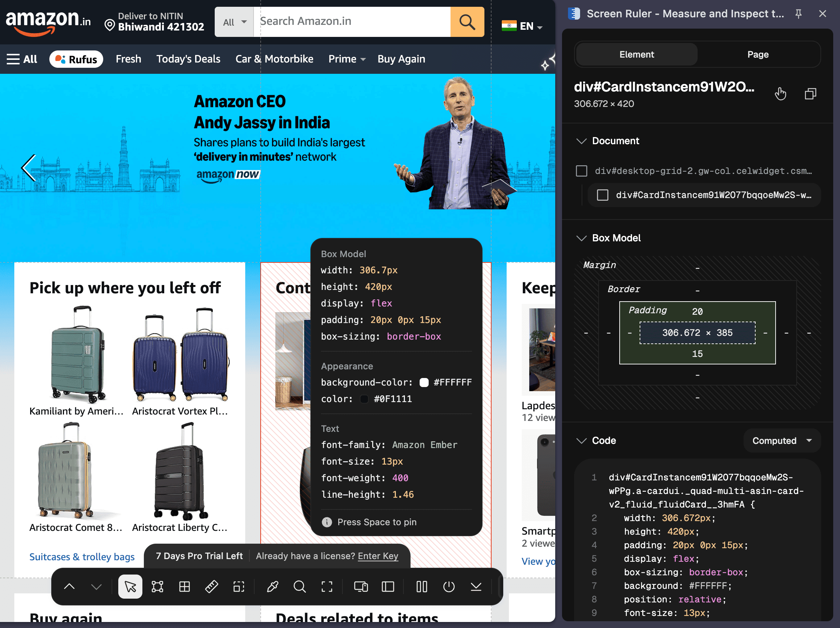Open the responsive devices icon
This screenshot has width=840, height=628.
click(361, 587)
